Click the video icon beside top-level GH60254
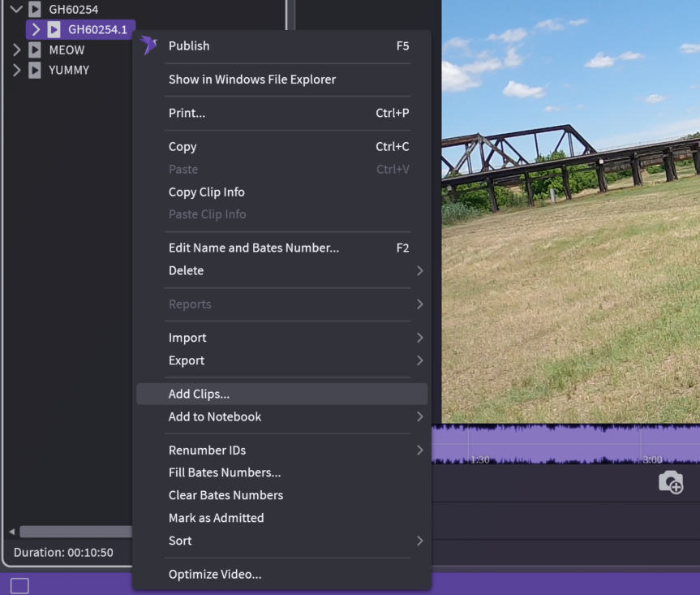This screenshot has width=700, height=595. [x=35, y=10]
